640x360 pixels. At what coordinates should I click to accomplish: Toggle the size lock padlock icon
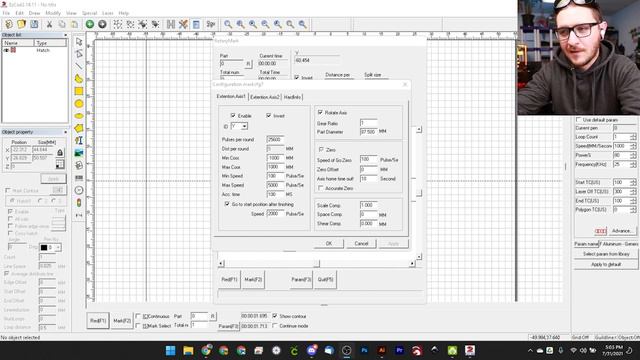[x=60, y=153]
